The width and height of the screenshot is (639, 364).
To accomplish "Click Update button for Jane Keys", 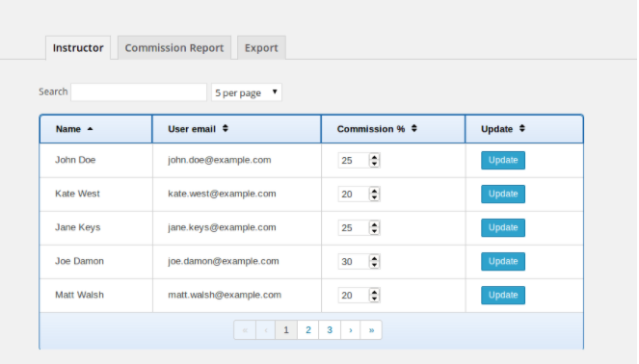I will click(503, 227).
